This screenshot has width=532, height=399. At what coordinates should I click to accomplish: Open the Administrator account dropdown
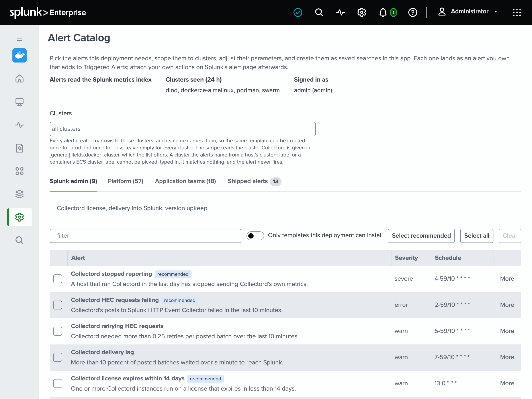click(467, 12)
